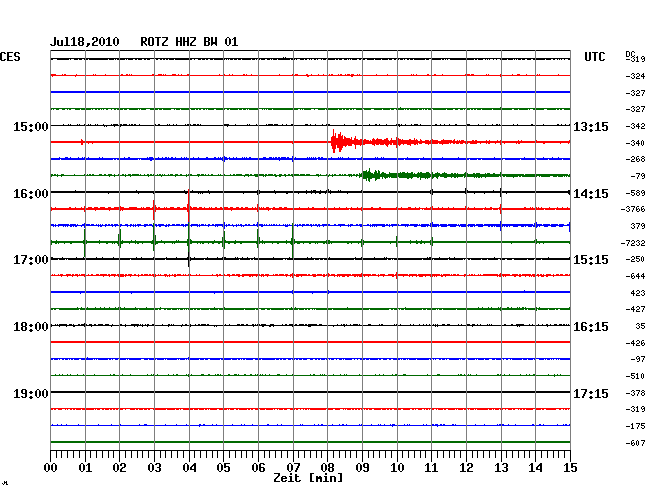Select the 15 minute axis tick label

tap(570, 468)
